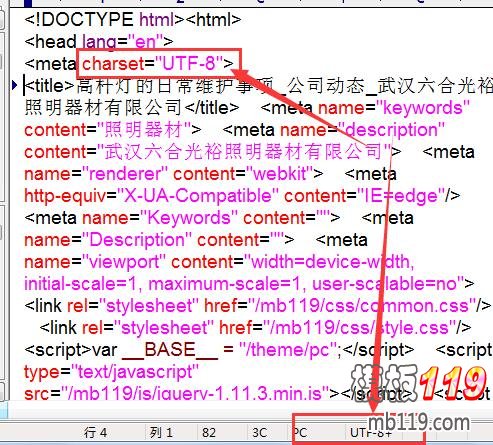The width and height of the screenshot is (493, 445).
Task: Click the "照明器材" content value
Action: (145, 130)
